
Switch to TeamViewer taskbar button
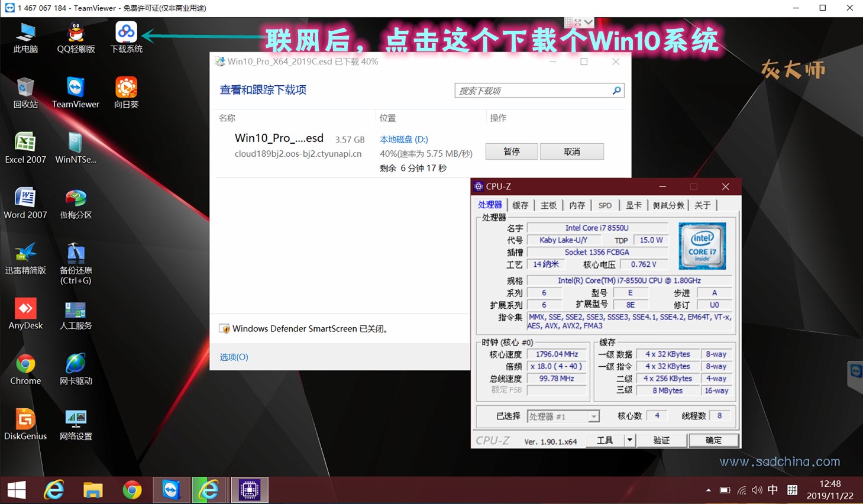171,490
